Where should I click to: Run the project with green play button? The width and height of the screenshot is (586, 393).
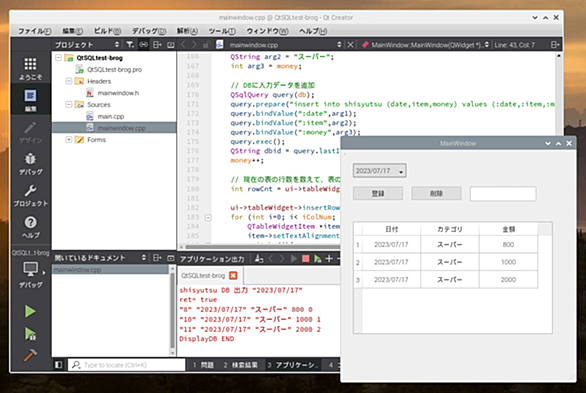(x=30, y=311)
